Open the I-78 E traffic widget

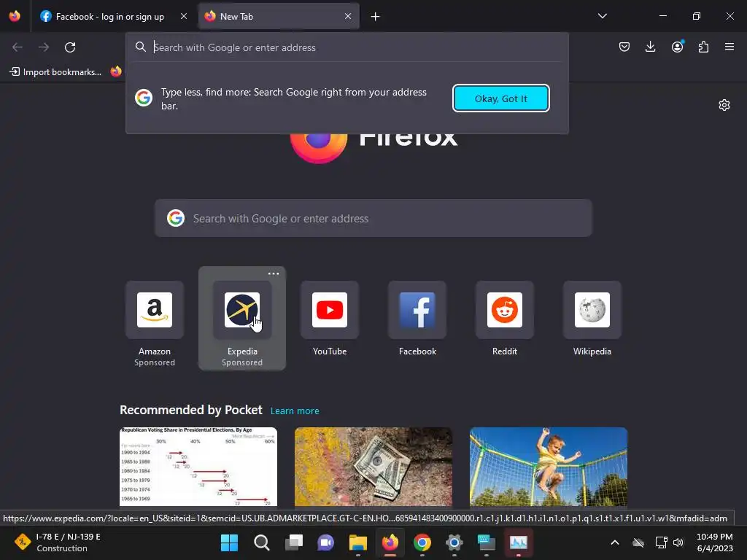pos(57,542)
